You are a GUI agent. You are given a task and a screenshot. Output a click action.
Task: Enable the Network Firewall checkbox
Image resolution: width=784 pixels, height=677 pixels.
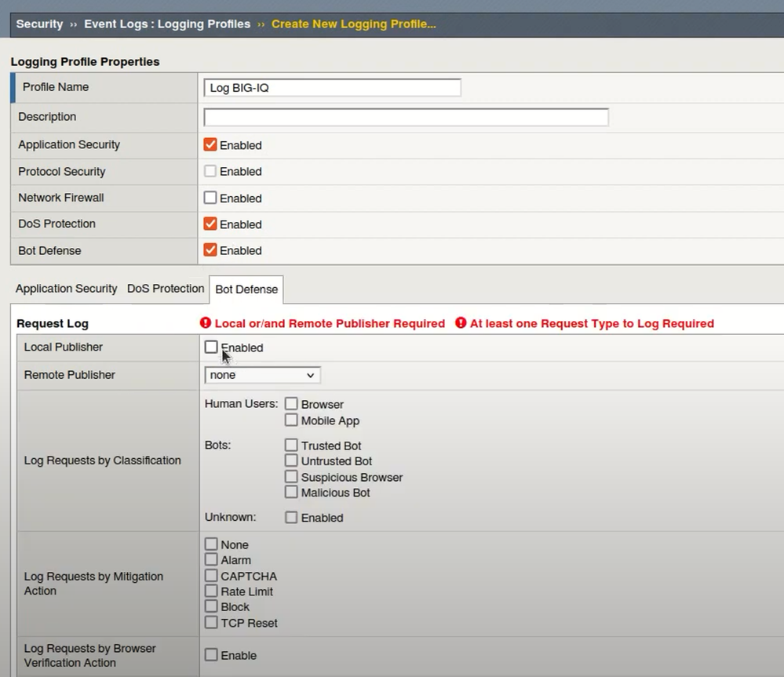coord(210,198)
